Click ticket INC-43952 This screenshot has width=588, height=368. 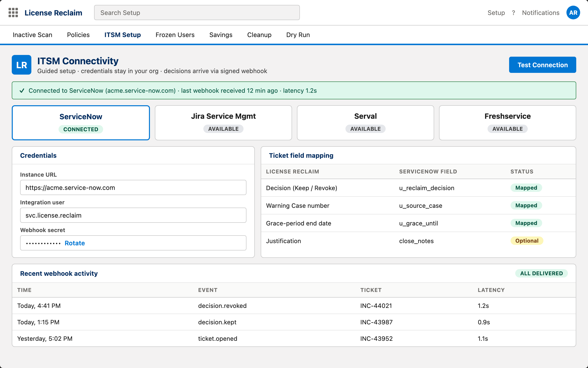point(376,339)
